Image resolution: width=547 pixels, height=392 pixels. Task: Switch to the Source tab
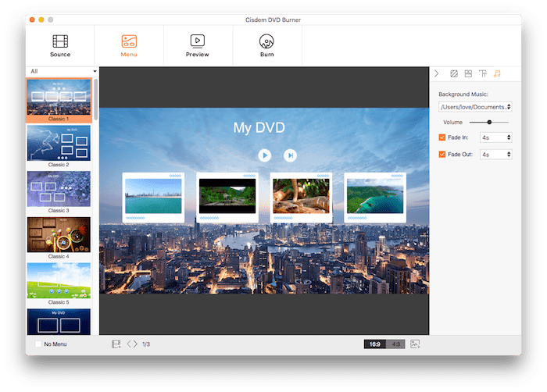click(60, 45)
